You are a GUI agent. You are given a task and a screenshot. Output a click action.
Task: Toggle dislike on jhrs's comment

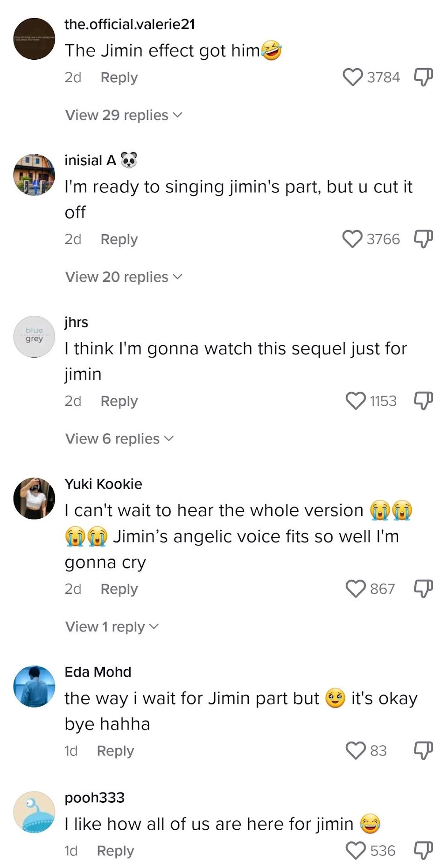pos(423,401)
